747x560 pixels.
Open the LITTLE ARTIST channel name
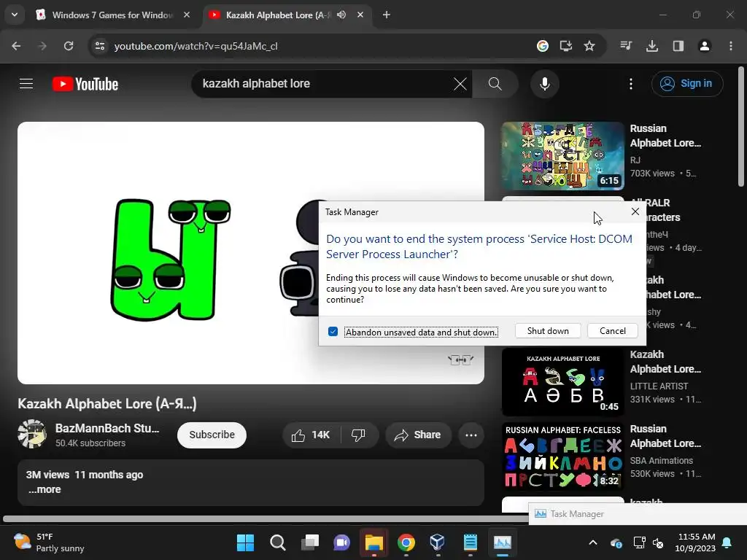(x=659, y=386)
